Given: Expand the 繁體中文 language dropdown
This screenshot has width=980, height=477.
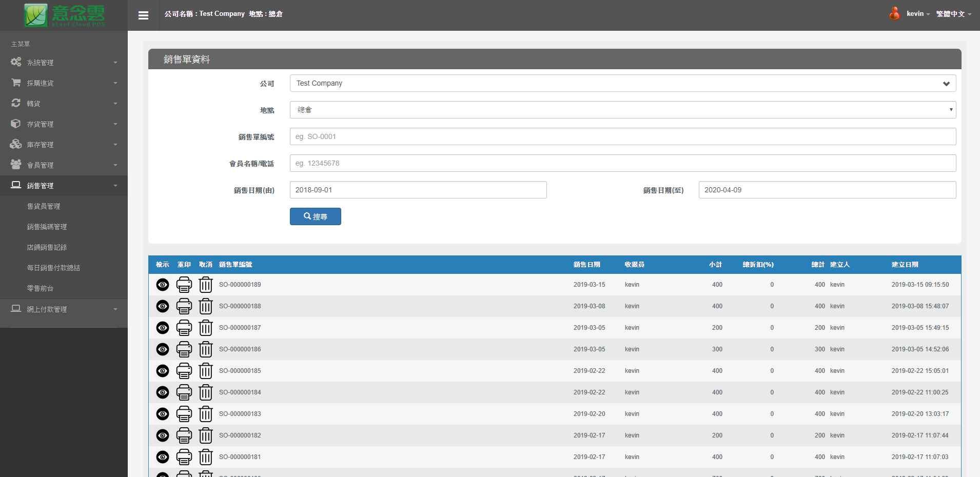Looking at the screenshot, I should [953, 14].
